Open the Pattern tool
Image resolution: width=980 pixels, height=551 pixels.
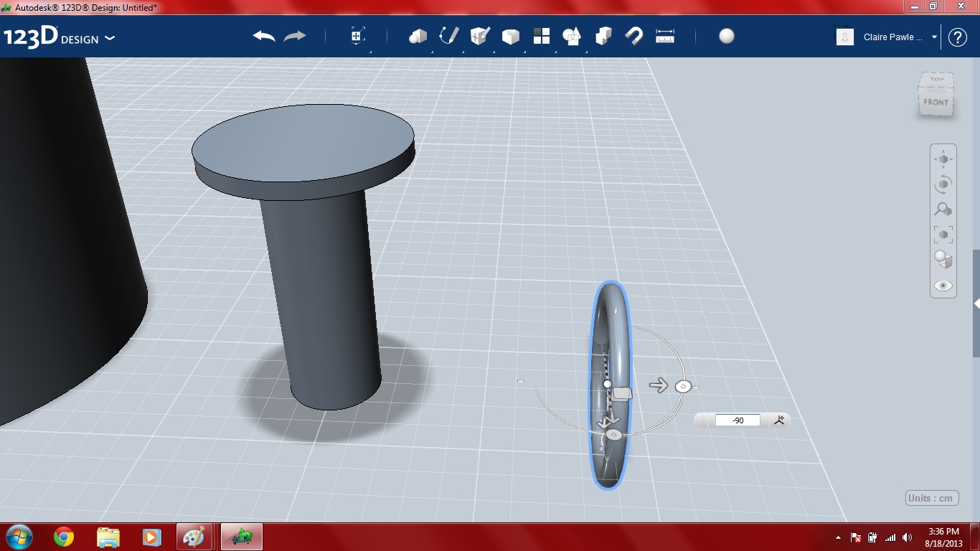541,36
